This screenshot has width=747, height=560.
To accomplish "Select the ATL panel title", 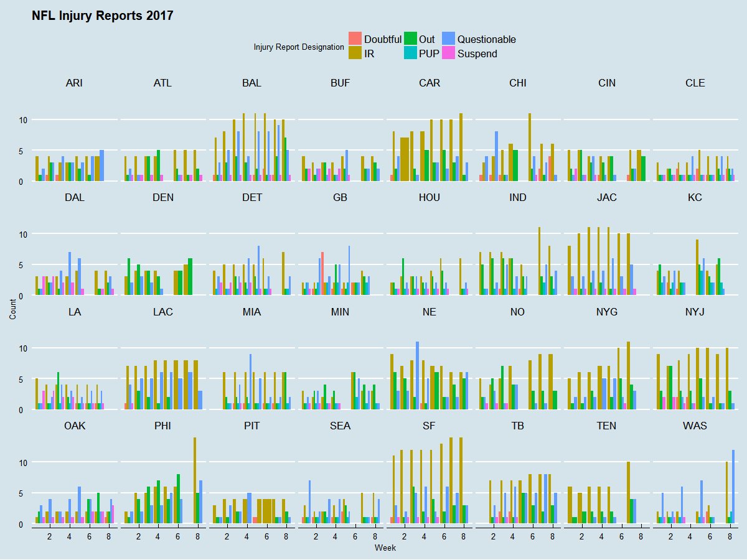I will (x=162, y=83).
